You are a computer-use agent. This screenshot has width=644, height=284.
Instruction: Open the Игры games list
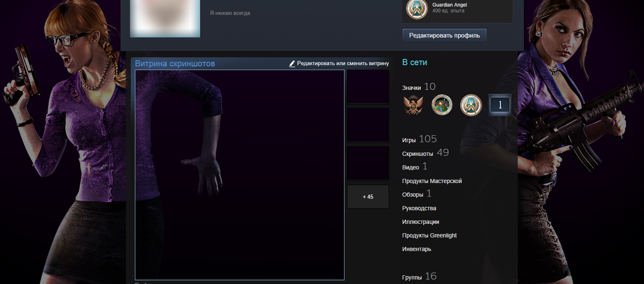click(x=409, y=140)
